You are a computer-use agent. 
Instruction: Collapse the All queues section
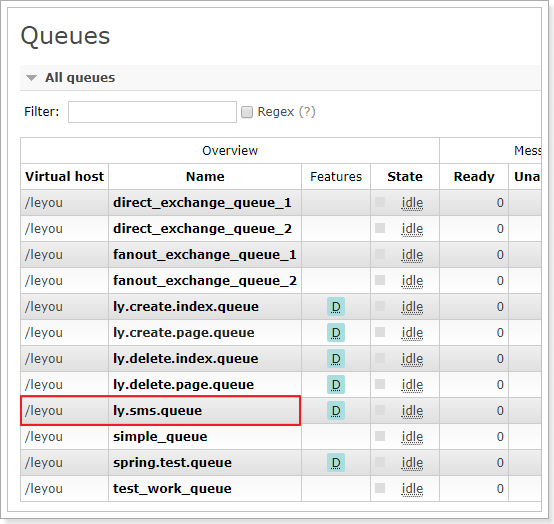coord(32,78)
